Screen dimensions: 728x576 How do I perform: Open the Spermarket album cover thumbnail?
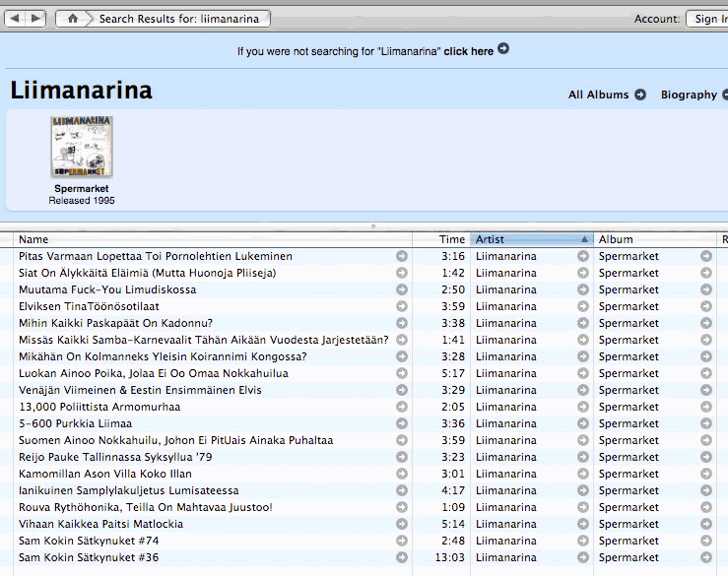click(x=82, y=147)
